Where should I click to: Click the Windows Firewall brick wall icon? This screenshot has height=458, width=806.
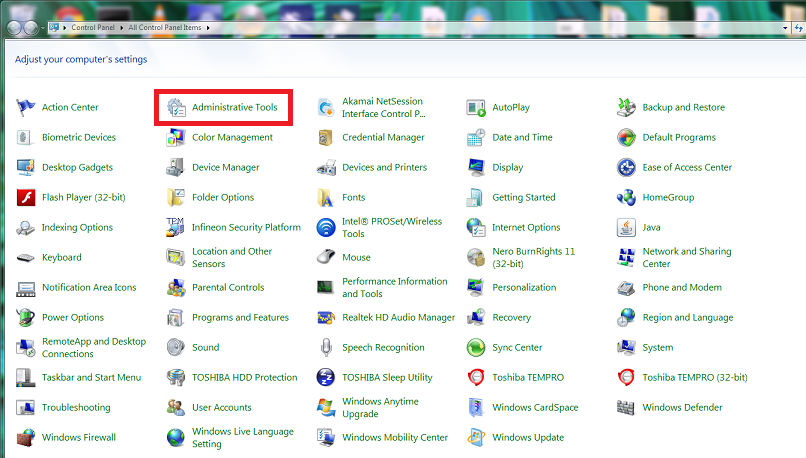(25, 437)
